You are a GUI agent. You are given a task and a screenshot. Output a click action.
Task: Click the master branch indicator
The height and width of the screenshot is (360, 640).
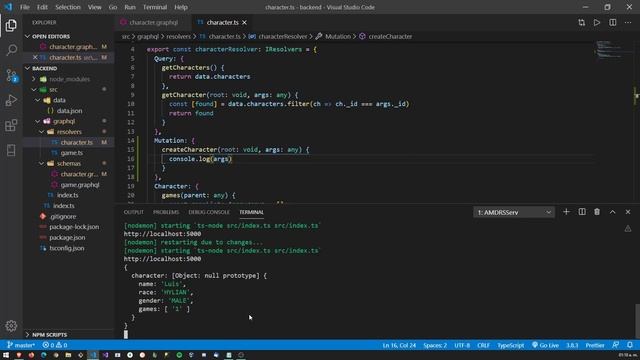21,345
